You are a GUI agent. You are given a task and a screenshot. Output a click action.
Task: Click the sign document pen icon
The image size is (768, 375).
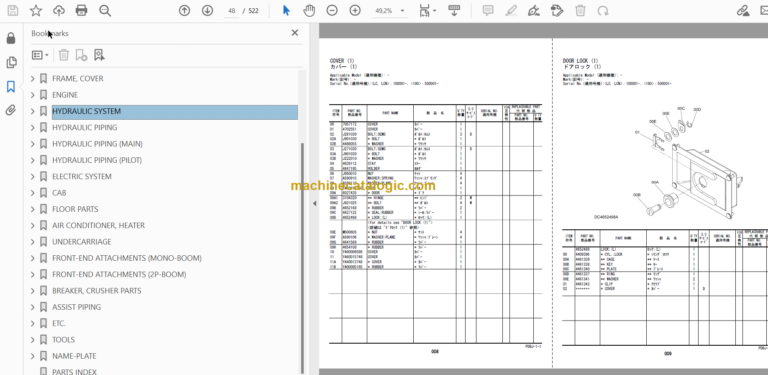click(534, 10)
